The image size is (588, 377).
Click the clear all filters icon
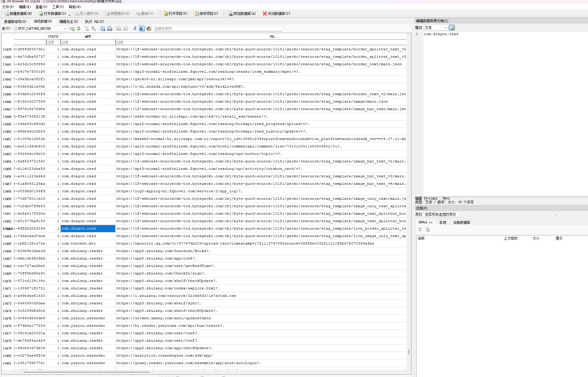tap(87, 28)
